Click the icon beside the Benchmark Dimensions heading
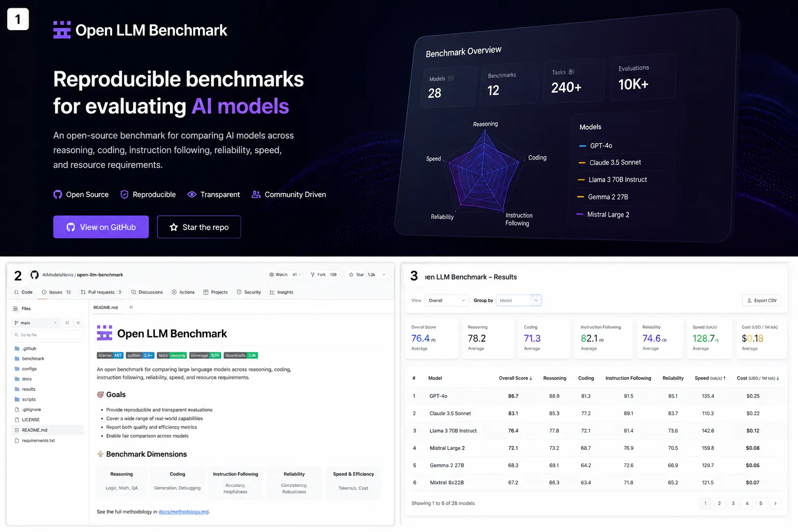 tap(100, 454)
